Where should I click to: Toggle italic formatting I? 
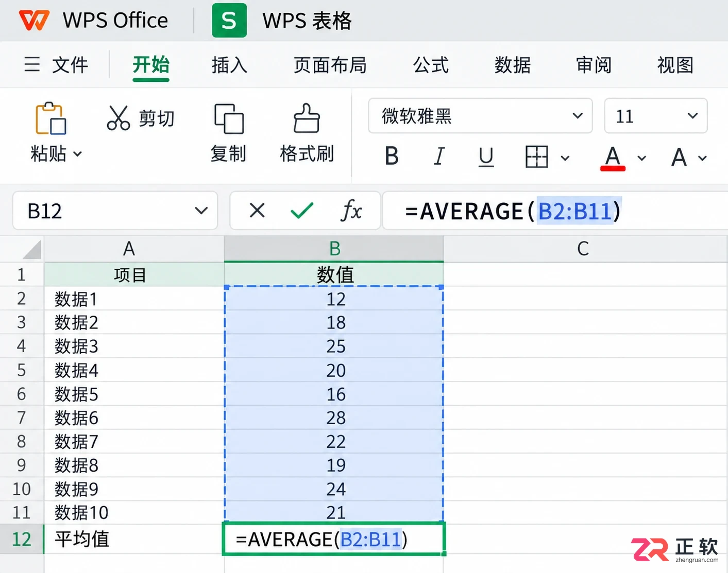pos(439,156)
